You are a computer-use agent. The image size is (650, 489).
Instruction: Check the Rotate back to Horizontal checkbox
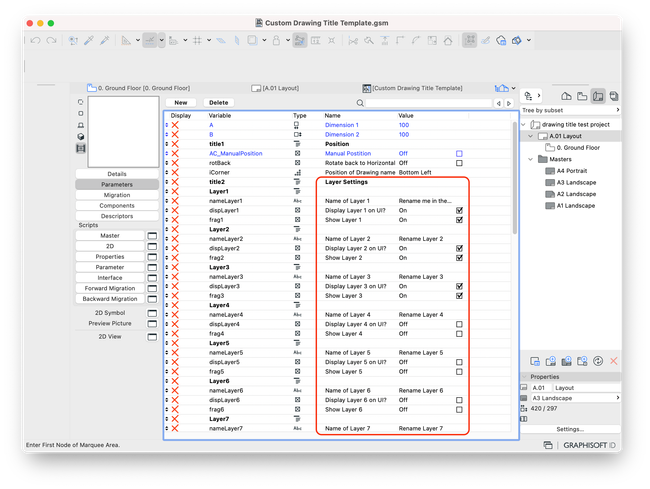pyautogui.click(x=459, y=163)
